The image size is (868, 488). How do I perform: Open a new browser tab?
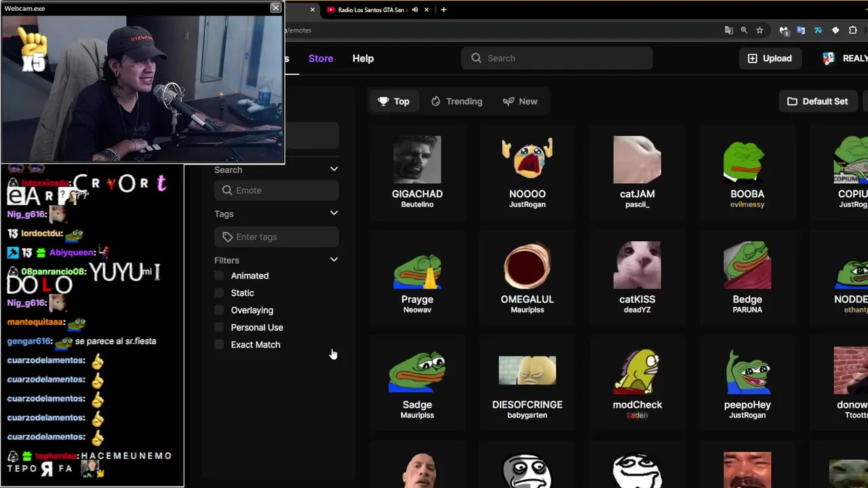pos(443,9)
